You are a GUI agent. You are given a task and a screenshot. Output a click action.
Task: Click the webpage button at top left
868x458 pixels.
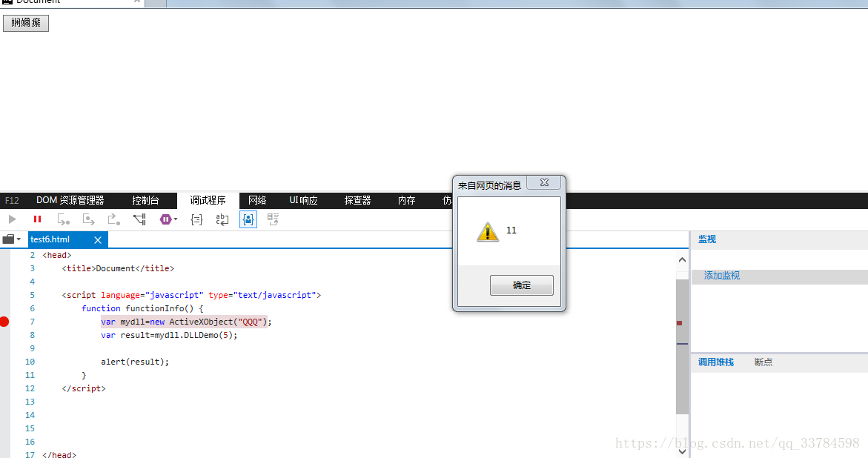pos(26,23)
